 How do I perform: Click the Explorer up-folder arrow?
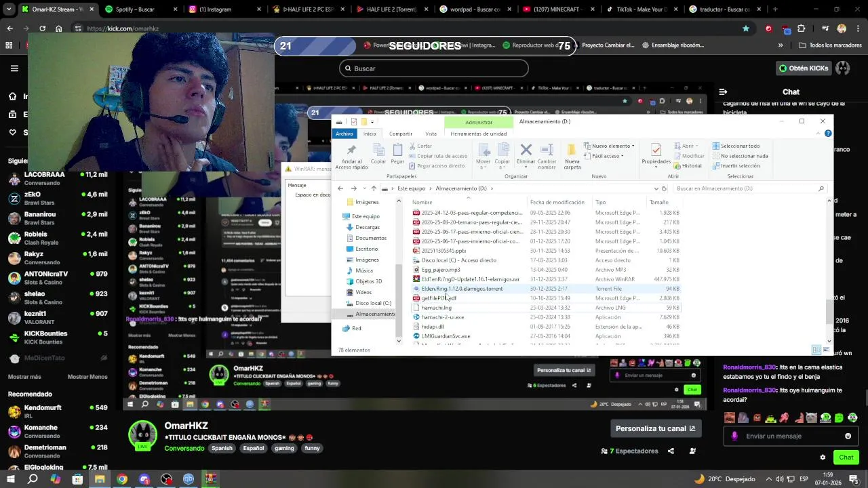[x=374, y=188]
